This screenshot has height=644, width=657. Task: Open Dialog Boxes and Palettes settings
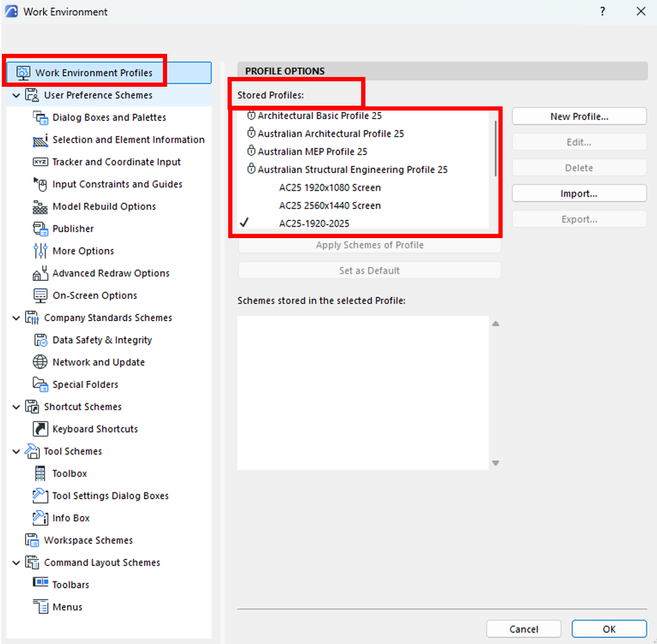(x=109, y=118)
